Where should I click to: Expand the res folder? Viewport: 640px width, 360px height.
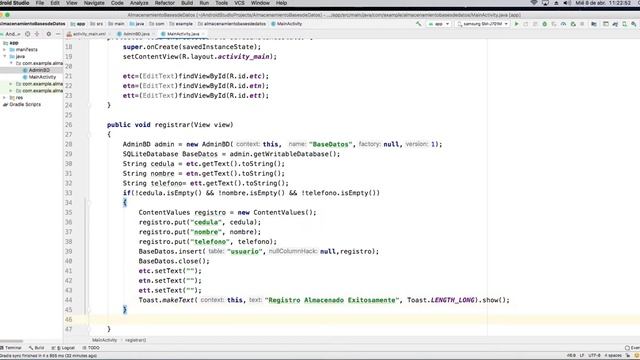point(5,98)
